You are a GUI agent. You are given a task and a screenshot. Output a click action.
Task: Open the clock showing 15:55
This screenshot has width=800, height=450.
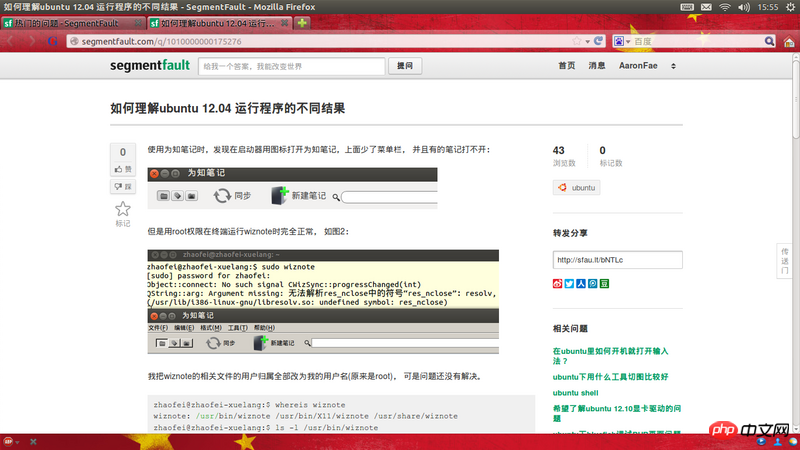tap(768, 7)
